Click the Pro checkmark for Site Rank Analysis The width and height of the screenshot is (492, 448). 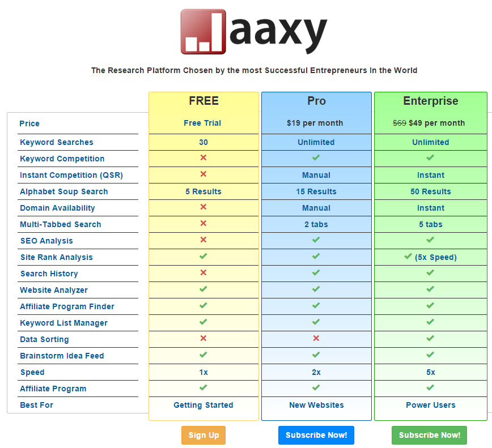pyautogui.click(x=316, y=256)
